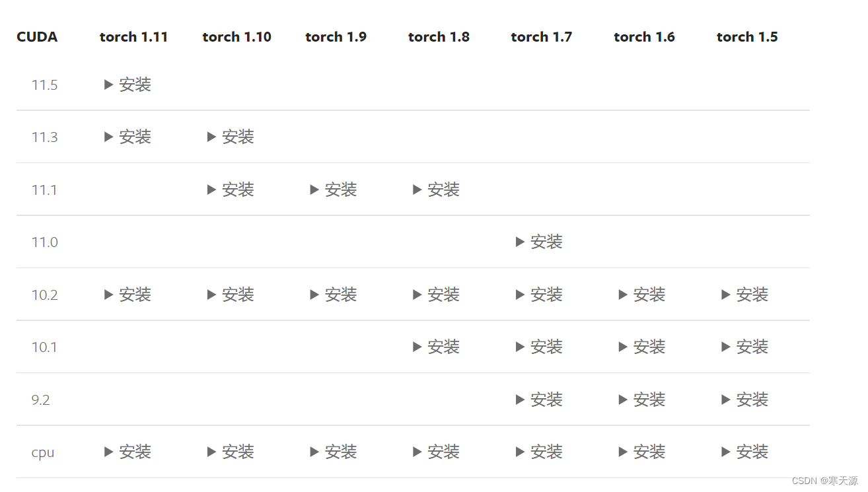Expand 安装 for CUDA 9.2 torch 1.5
Image resolution: width=868 pixels, height=492 pixels.
click(x=746, y=400)
